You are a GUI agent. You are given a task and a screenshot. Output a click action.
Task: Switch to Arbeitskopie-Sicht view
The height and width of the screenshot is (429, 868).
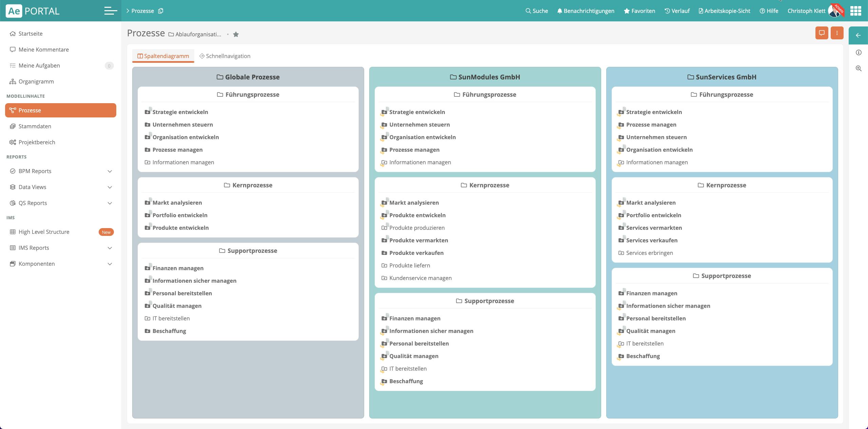(x=724, y=11)
